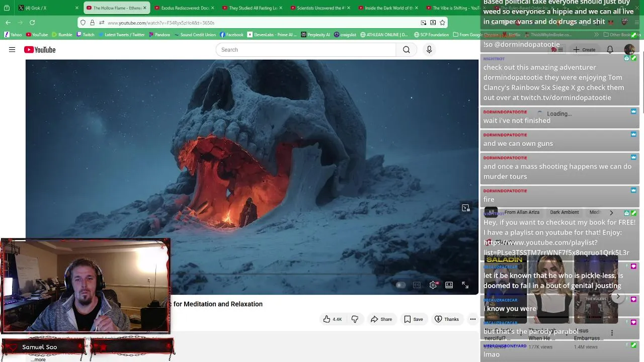This screenshot has width=644, height=362.
Task: Click the browser address bar URL
Action: [161, 23]
